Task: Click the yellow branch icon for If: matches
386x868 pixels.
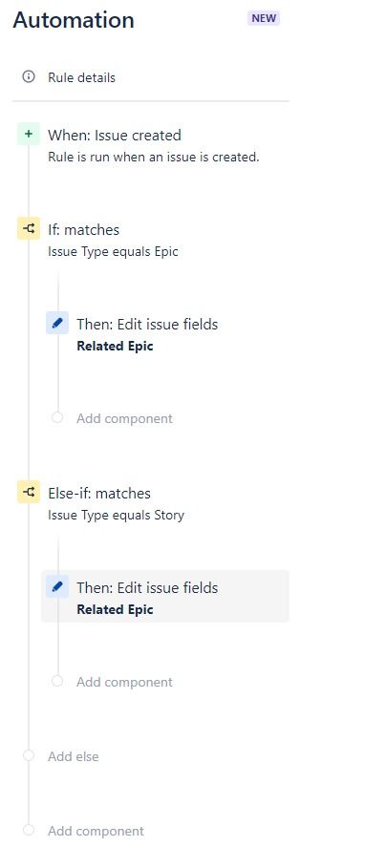Action: [x=29, y=228]
